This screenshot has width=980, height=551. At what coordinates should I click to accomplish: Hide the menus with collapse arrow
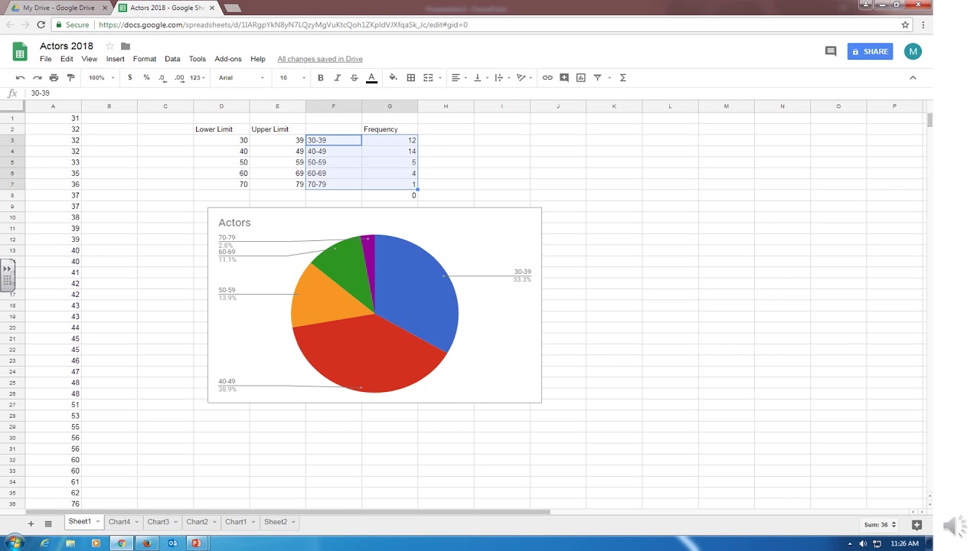pos(913,77)
